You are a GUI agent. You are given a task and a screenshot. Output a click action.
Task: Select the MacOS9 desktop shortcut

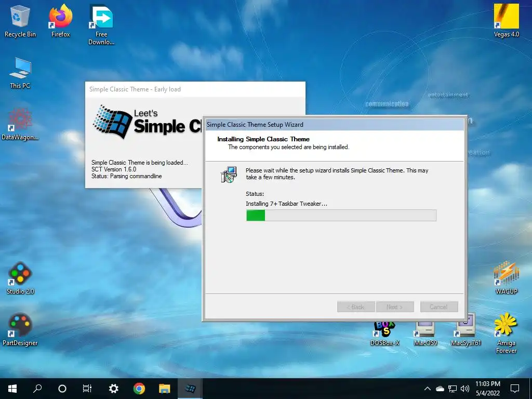click(425, 333)
